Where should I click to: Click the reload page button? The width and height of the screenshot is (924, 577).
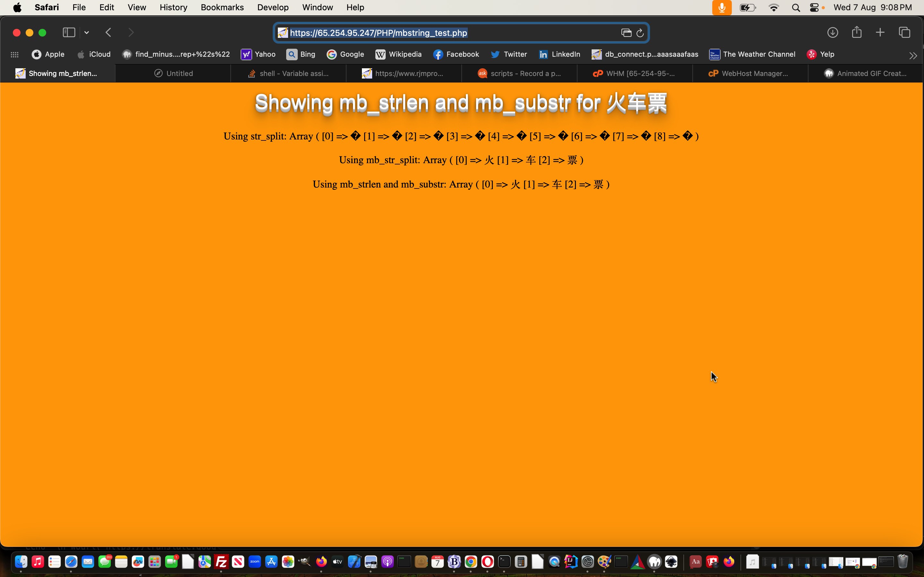coord(639,32)
